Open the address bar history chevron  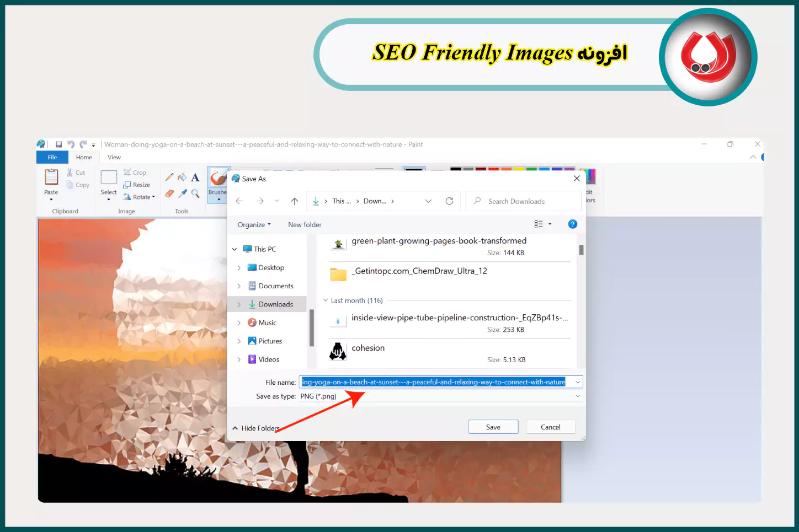click(429, 201)
